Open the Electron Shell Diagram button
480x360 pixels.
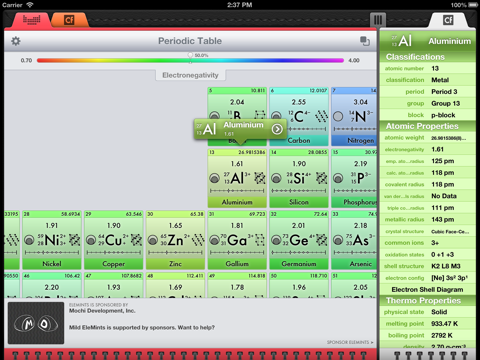click(427, 289)
